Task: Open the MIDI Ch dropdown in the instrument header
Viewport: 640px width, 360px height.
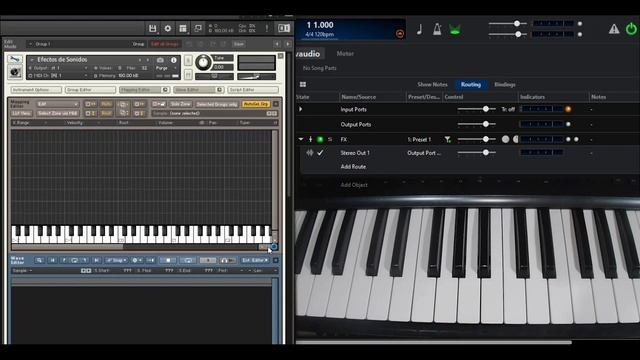Action: click(x=59, y=76)
